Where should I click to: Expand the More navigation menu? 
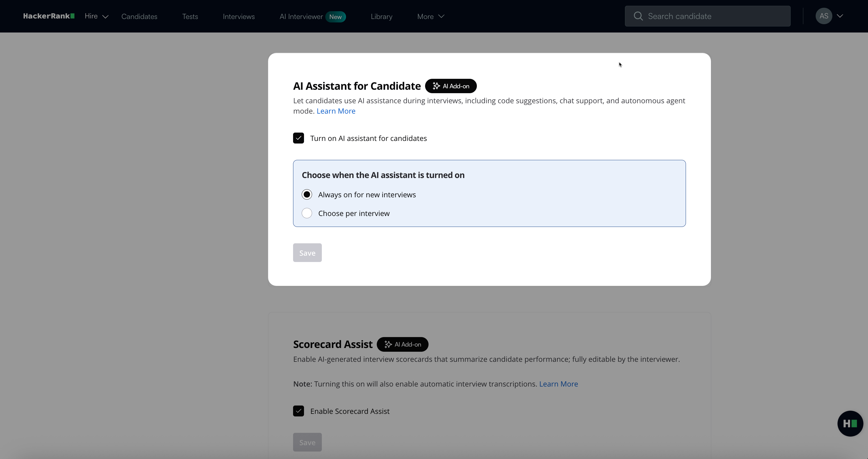tap(431, 16)
